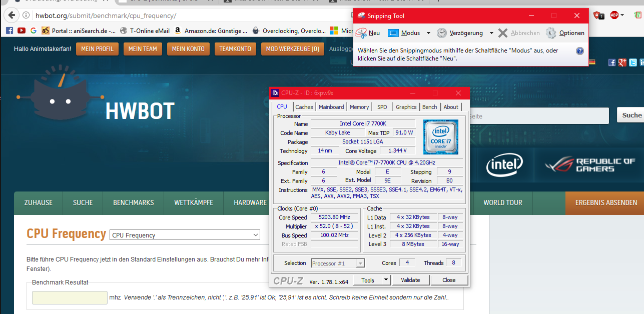Click the Republic of Gamers logo

click(590, 165)
